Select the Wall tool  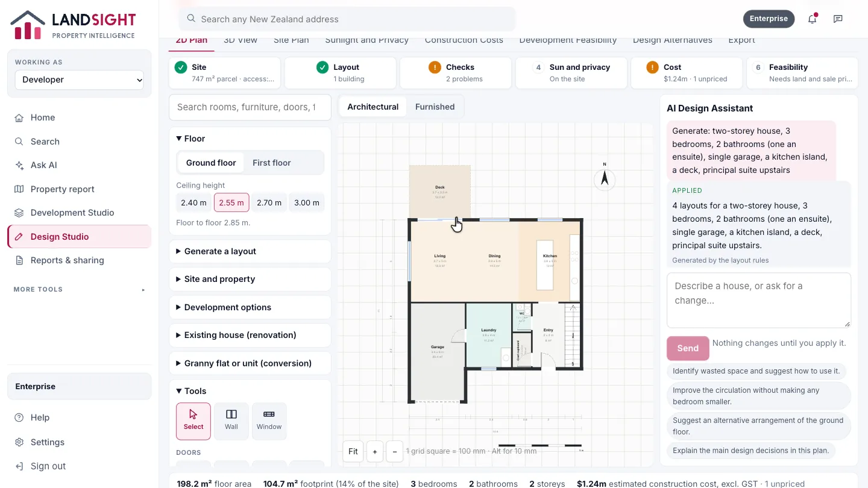[231, 421]
